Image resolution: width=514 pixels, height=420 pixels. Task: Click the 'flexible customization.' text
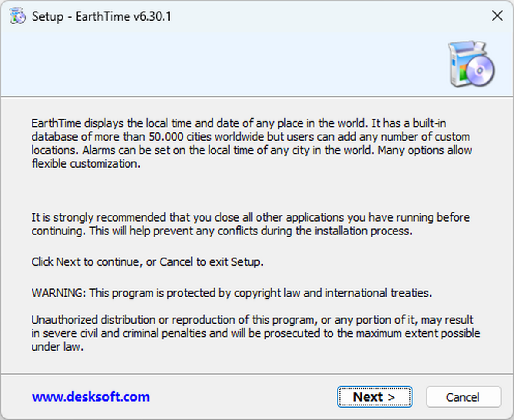pyautogui.click(x=86, y=164)
